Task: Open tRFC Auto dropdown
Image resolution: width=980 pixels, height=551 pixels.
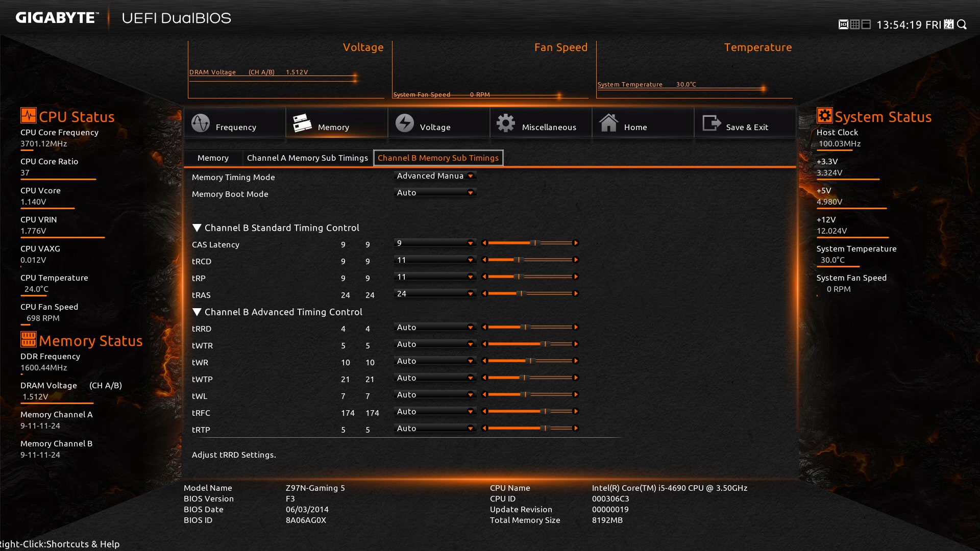Action: tap(435, 411)
